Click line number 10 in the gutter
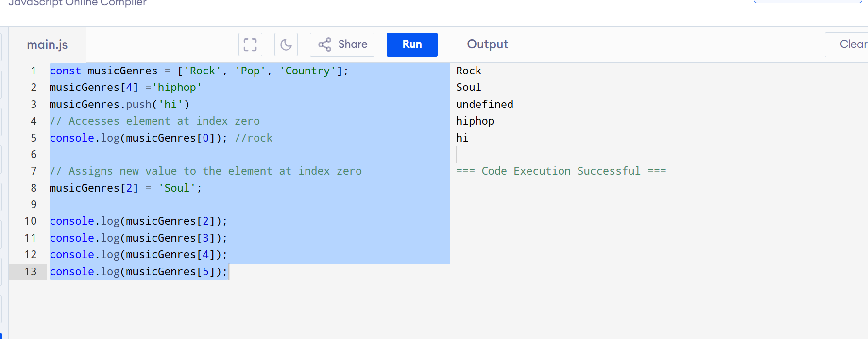The width and height of the screenshot is (868, 339). click(31, 221)
